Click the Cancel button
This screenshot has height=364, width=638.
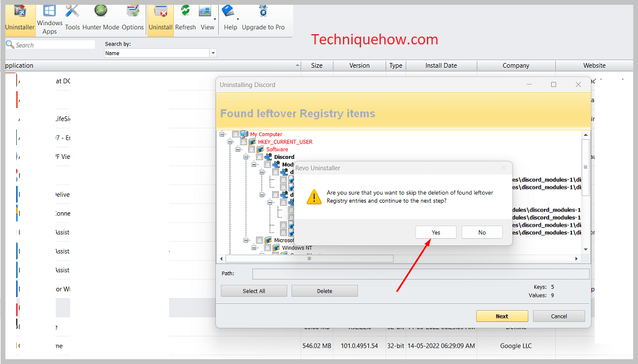(x=559, y=317)
